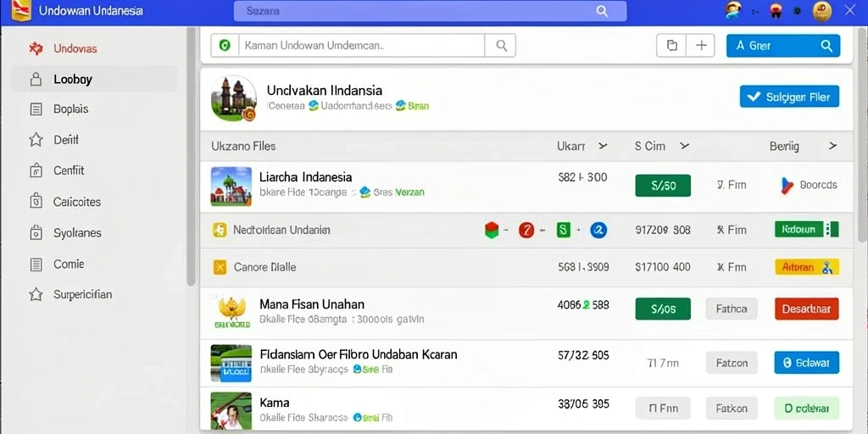Click the search magnifier next to Kaman Undowan field
The image size is (868, 434).
pos(501,46)
